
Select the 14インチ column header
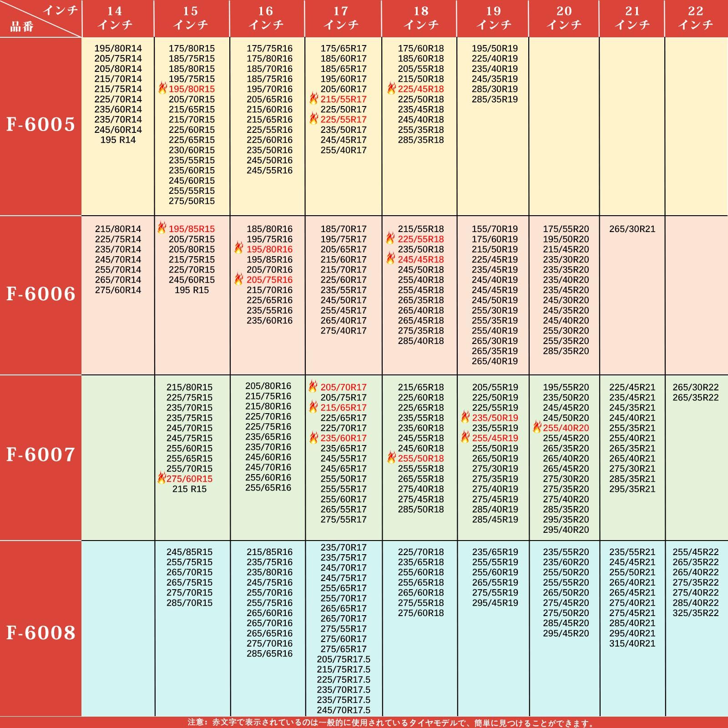click(x=115, y=18)
